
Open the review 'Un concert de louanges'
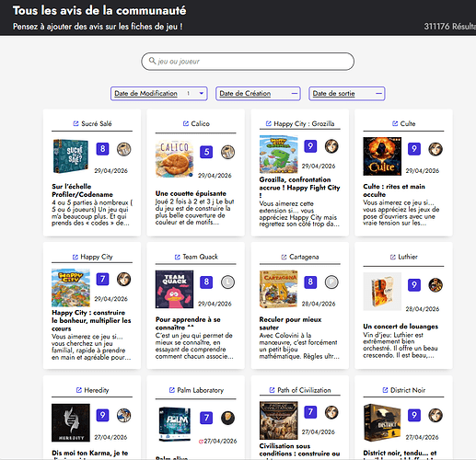[401, 327]
